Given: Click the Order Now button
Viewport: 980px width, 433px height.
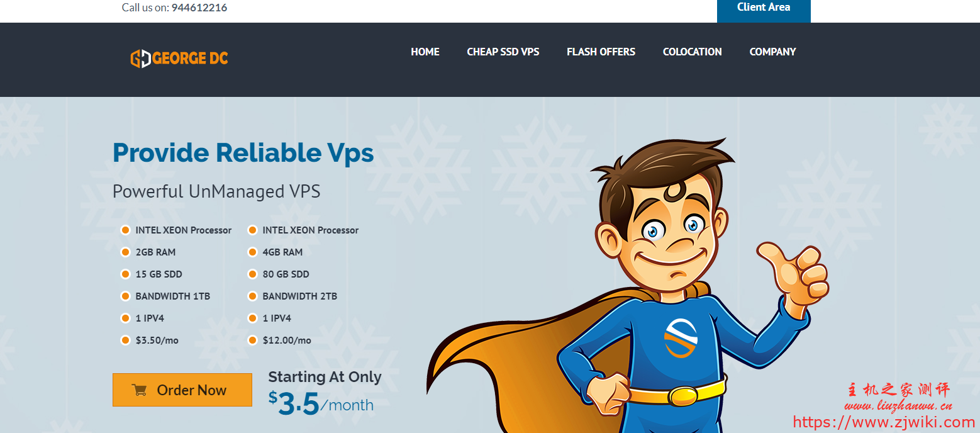Looking at the screenshot, I should [182, 390].
